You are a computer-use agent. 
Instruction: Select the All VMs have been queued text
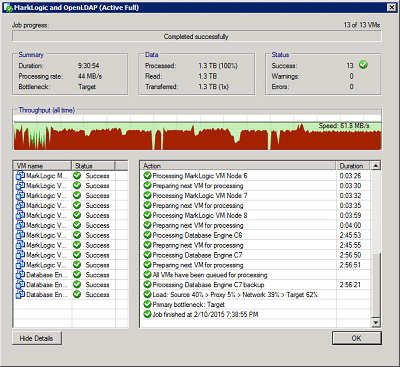pyautogui.click(x=210, y=275)
